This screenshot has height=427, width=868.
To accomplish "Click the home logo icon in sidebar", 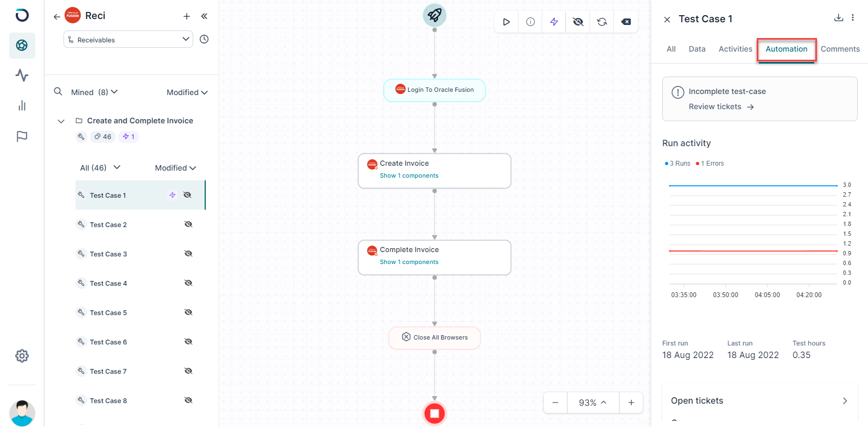I will point(22,15).
